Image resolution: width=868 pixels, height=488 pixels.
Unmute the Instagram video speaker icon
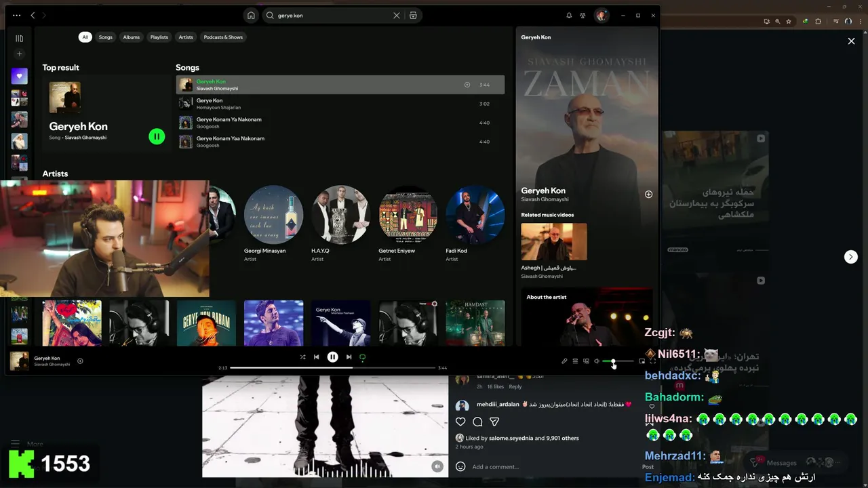coord(437,466)
